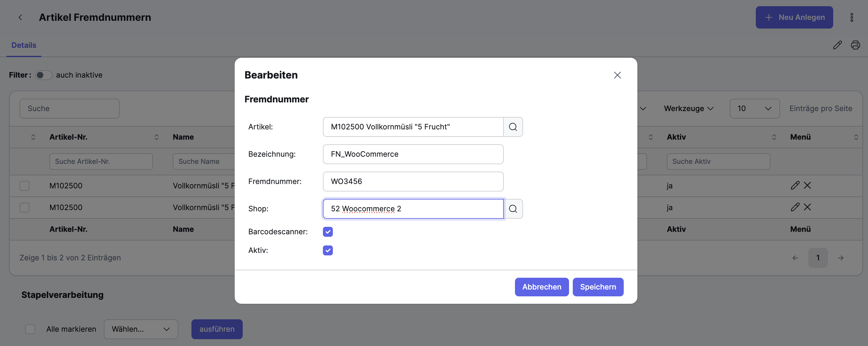Sort table by Artikel-Nr. column header
The width and height of the screenshot is (868, 346).
(68, 137)
